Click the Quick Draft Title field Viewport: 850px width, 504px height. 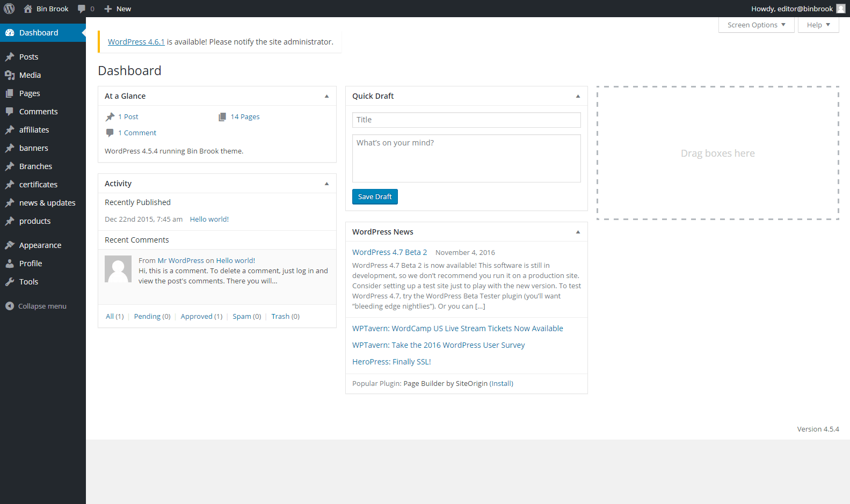[x=466, y=120]
